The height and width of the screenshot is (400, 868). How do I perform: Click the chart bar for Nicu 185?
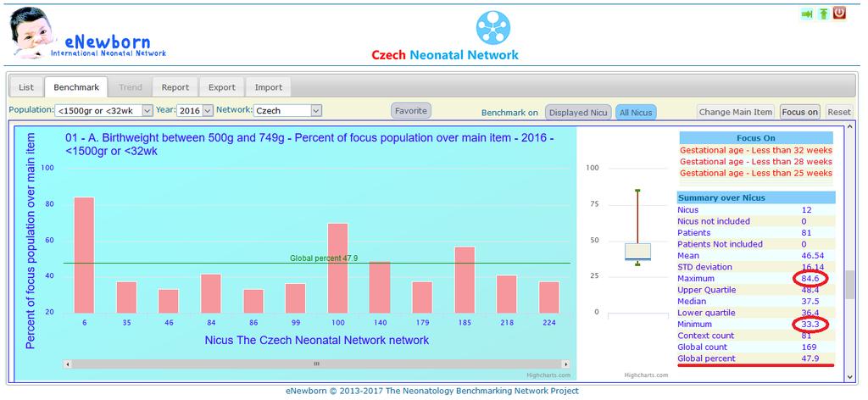point(465,280)
